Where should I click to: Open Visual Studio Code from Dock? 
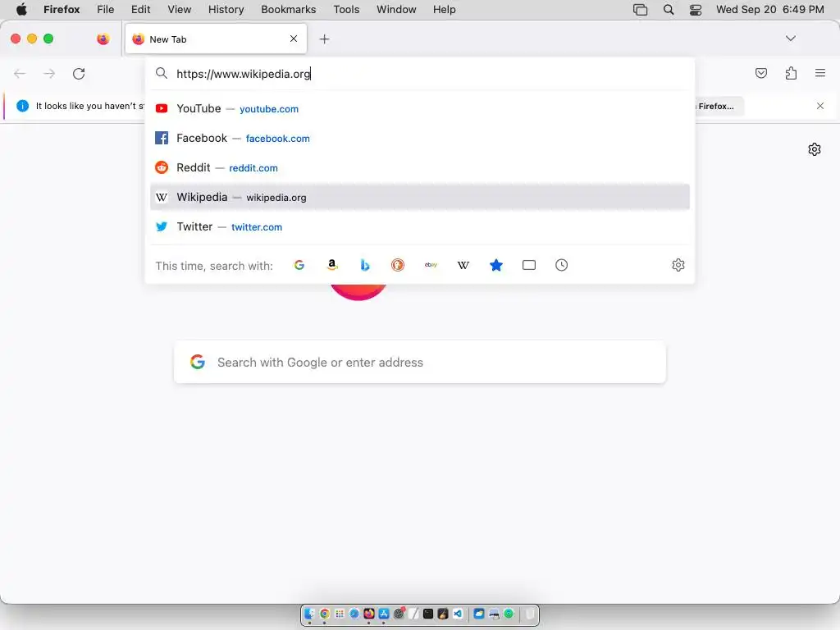[x=458, y=614]
